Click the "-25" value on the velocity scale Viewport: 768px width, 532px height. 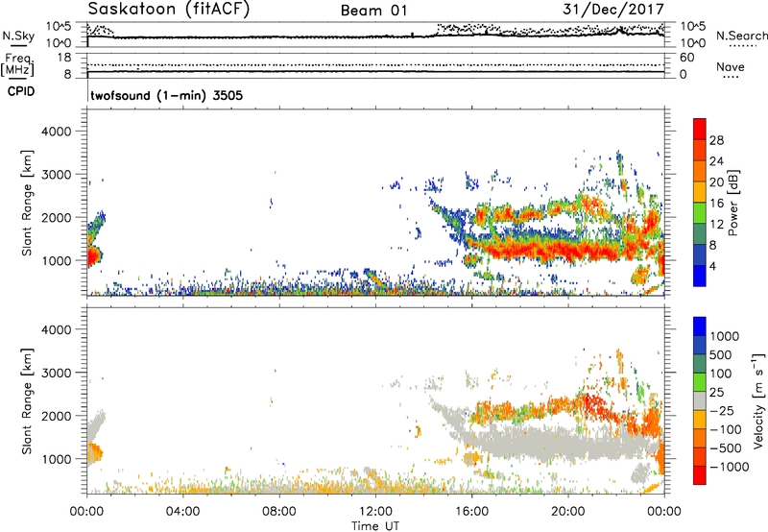(722, 411)
